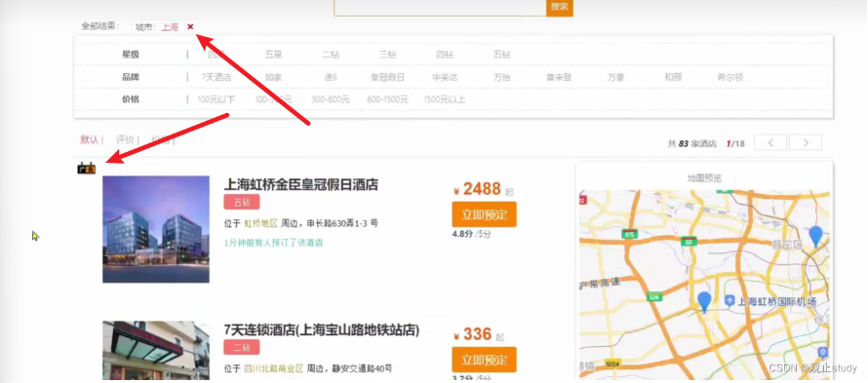Click the 4.8分 rating score

[463, 234]
